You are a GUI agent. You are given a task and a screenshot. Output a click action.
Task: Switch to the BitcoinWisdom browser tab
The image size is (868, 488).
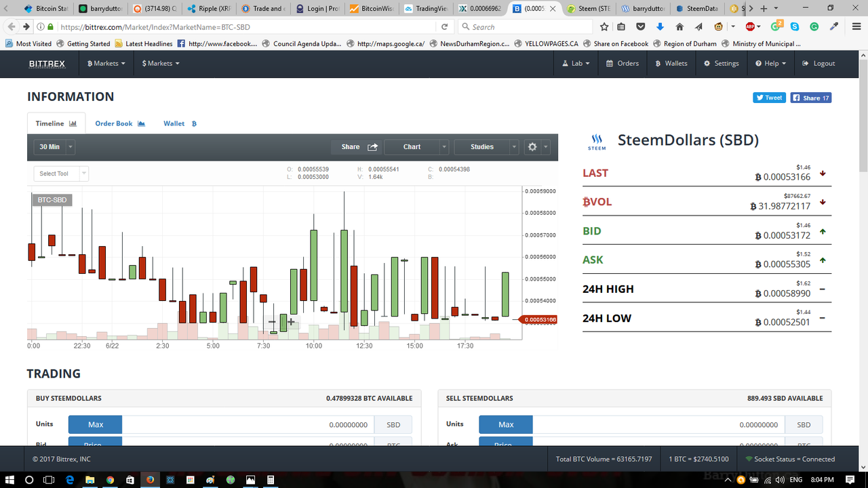pyautogui.click(x=370, y=9)
